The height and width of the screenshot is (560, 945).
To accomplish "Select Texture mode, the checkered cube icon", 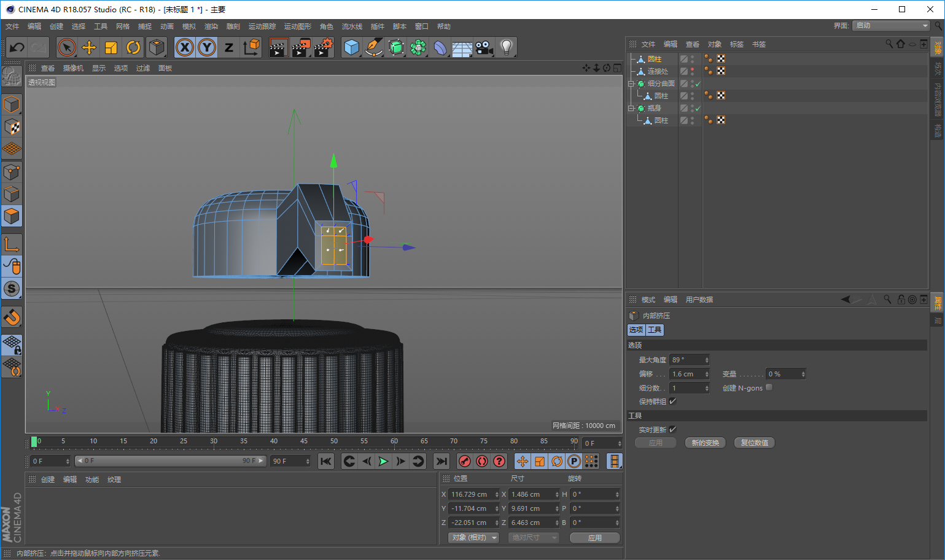I will [x=12, y=127].
